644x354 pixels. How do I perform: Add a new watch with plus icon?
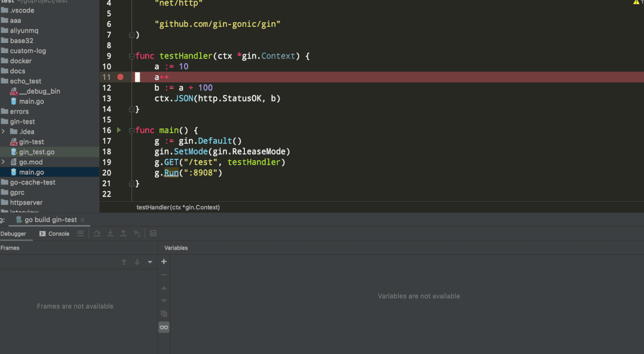click(164, 261)
